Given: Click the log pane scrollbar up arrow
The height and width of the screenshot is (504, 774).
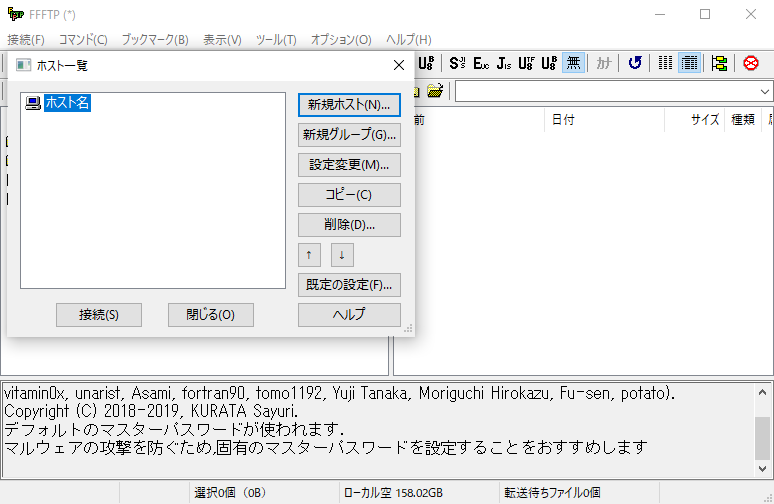Looking at the screenshot, I should pos(762,392).
